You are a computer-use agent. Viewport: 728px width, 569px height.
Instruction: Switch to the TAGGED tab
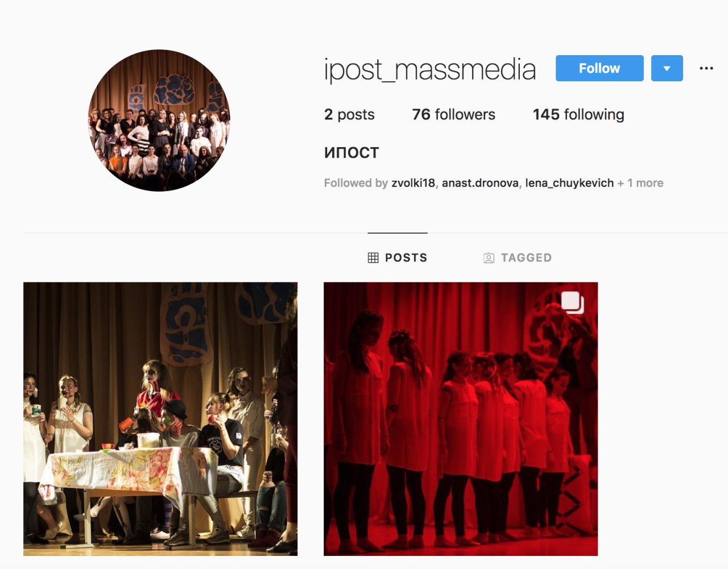tap(518, 257)
